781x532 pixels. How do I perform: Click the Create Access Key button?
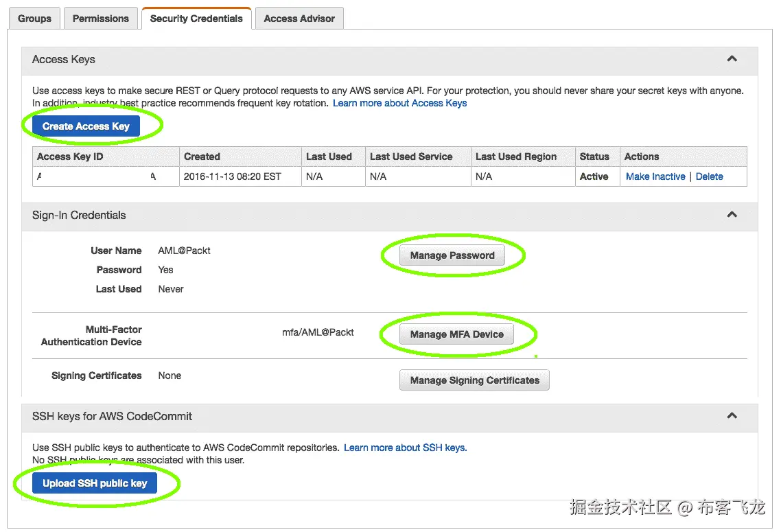(x=86, y=126)
